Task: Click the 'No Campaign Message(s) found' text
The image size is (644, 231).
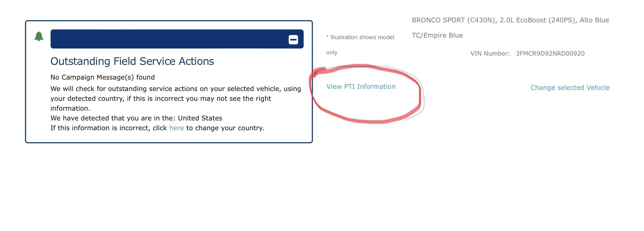Action: click(102, 77)
